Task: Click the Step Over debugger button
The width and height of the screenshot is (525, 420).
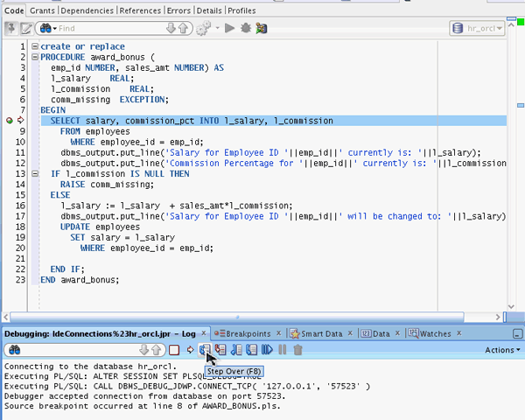Action: pos(205,350)
